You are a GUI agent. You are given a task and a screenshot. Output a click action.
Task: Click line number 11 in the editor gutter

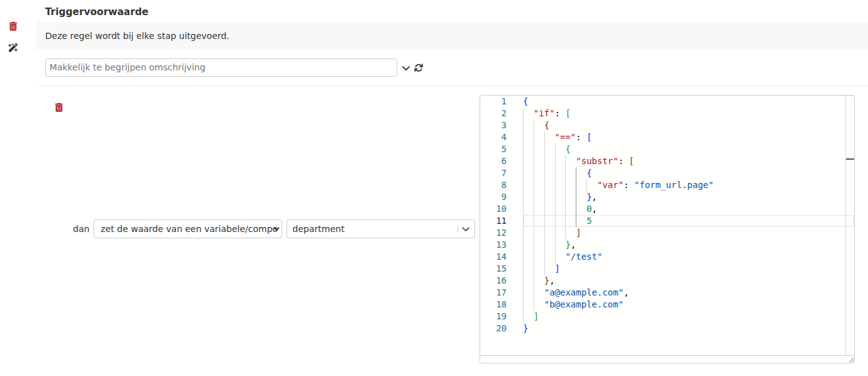click(x=501, y=221)
